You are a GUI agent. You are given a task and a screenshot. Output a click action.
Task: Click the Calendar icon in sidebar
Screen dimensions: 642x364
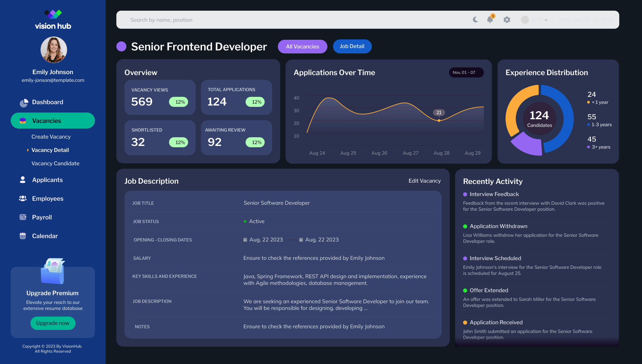23,236
